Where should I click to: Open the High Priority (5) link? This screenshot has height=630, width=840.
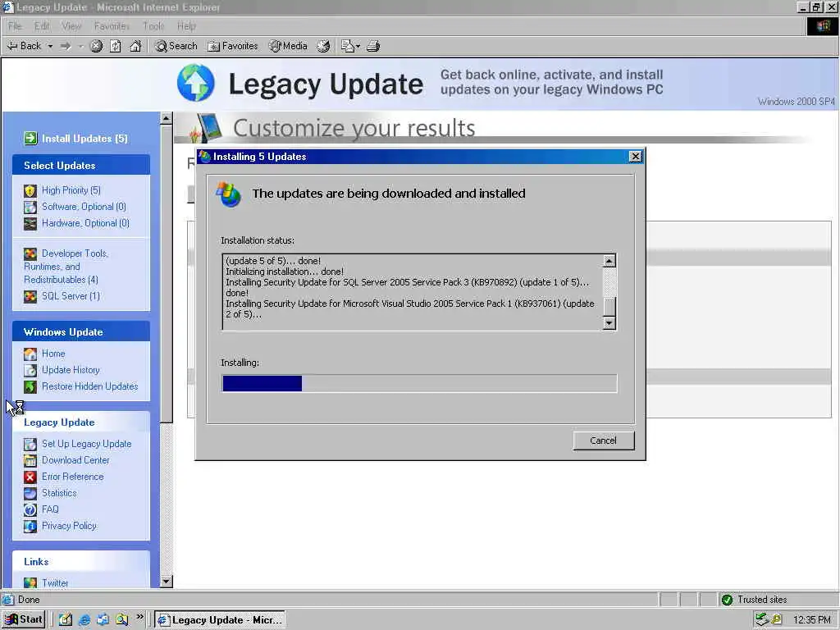point(71,190)
